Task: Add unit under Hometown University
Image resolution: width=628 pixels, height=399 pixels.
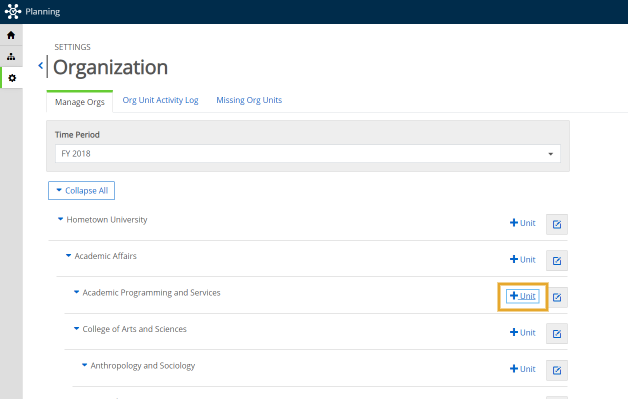Action: [523, 223]
